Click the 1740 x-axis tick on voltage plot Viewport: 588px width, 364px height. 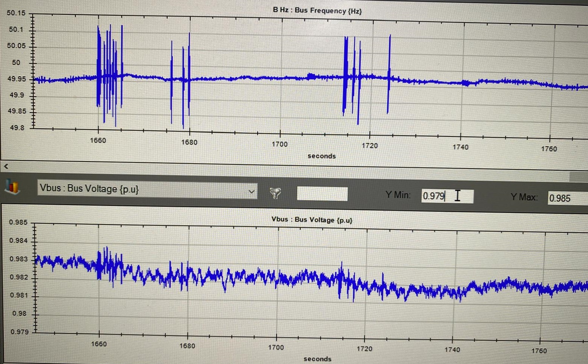[x=452, y=349]
